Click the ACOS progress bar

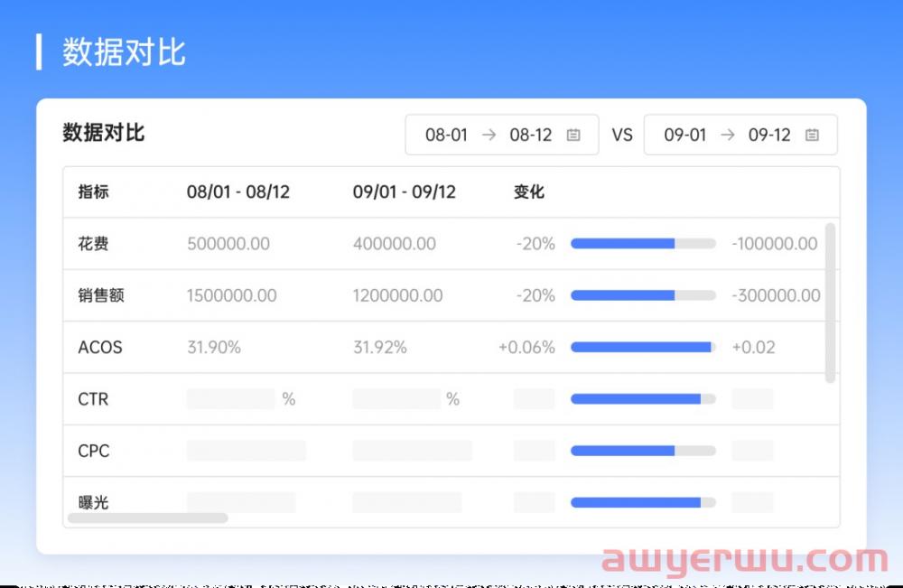(x=643, y=347)
